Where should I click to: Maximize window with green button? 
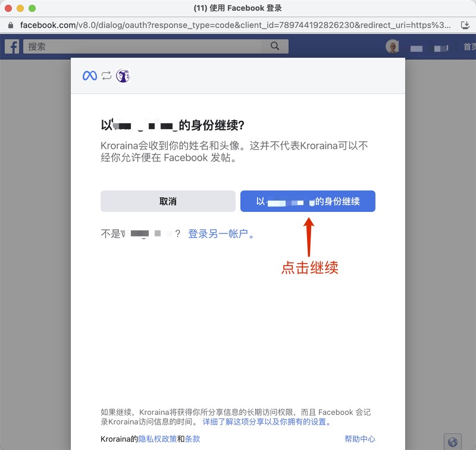pyautogui.click(x=32, y=8)
